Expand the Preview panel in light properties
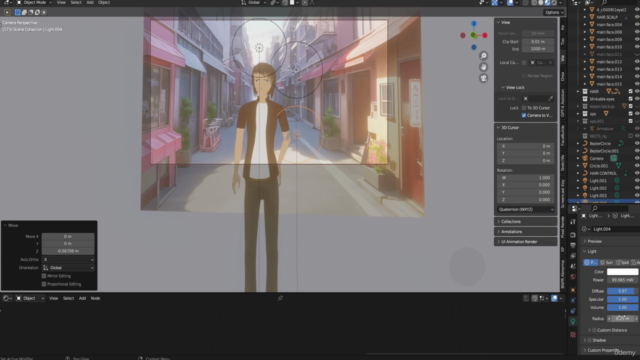The width and height of the screenshot is (640, 360). pos(610,241)
